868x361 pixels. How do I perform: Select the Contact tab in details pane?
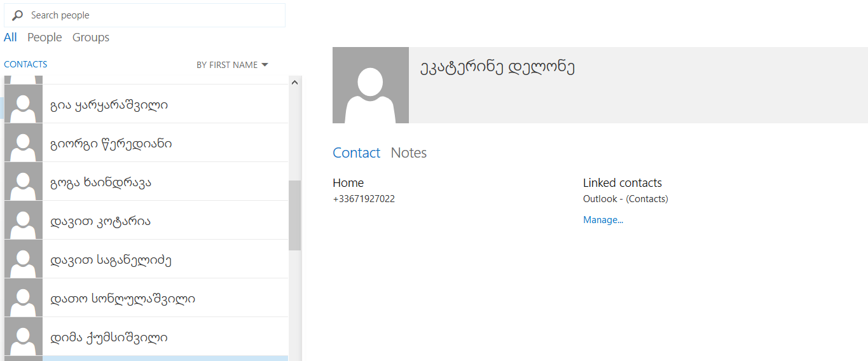coord(356,153)
